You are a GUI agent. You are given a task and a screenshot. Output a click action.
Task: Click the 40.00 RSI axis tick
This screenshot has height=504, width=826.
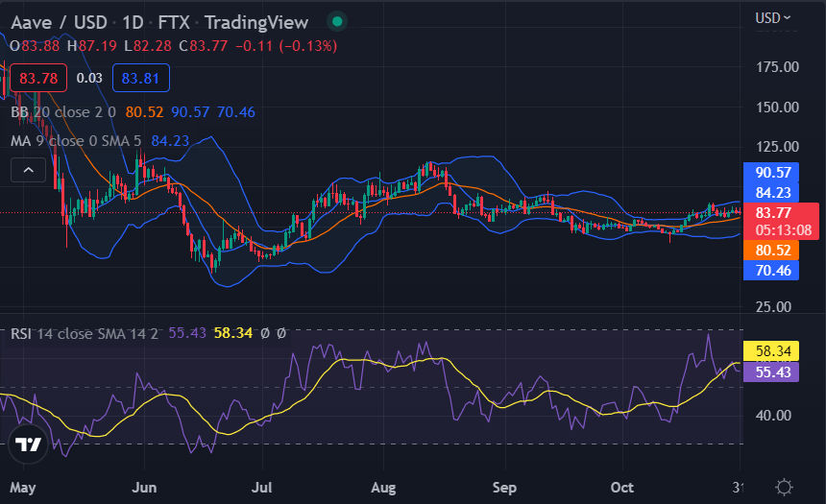click(773, 415)
